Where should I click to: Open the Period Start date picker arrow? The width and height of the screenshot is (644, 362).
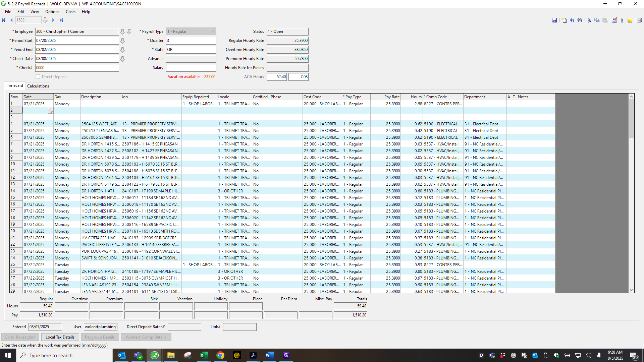coord(123,41)
